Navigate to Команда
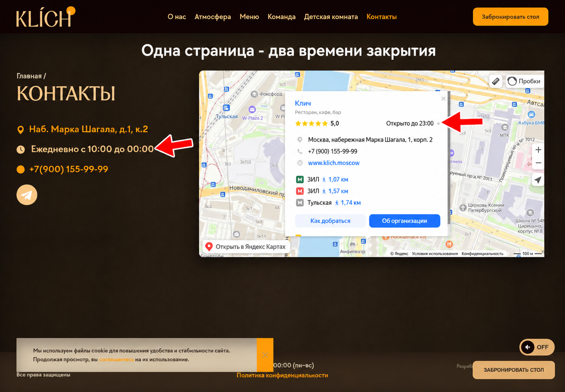Screen dimensions: 565x392 (x=281, y=17)
